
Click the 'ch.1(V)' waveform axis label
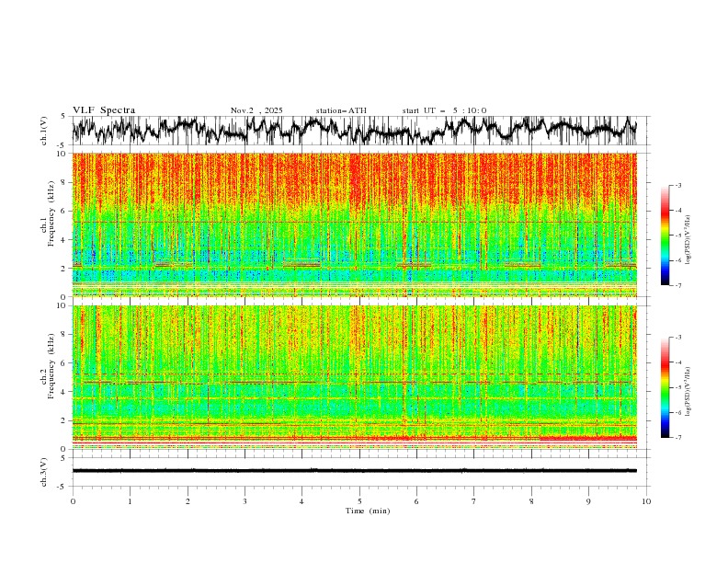44,131
